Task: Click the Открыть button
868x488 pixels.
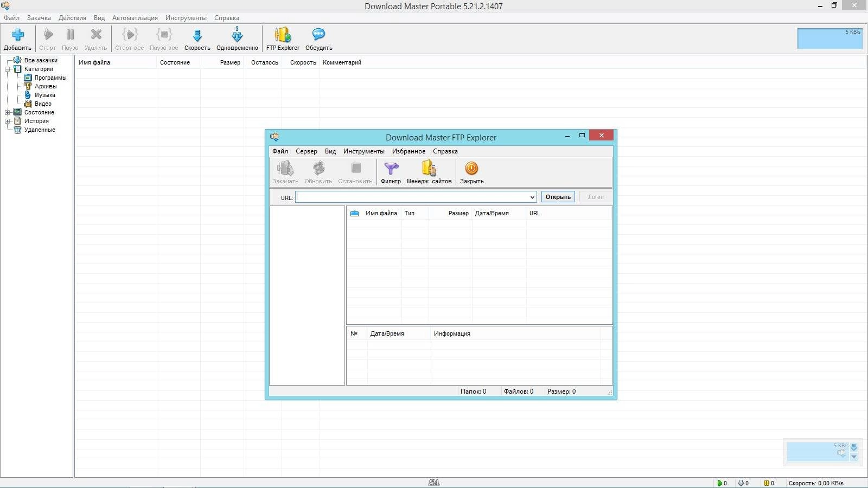Action: [558, 197]
